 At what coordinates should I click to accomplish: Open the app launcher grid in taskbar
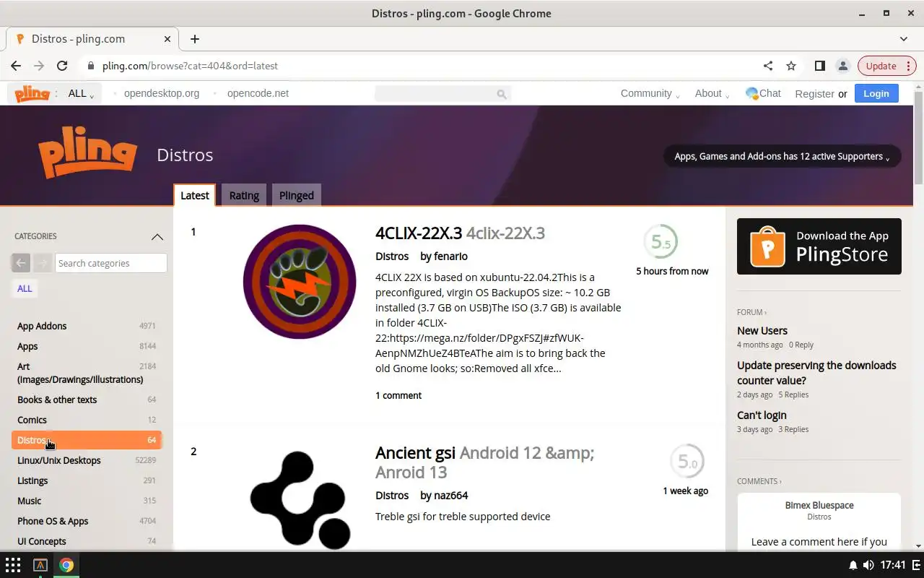(13, 565)
